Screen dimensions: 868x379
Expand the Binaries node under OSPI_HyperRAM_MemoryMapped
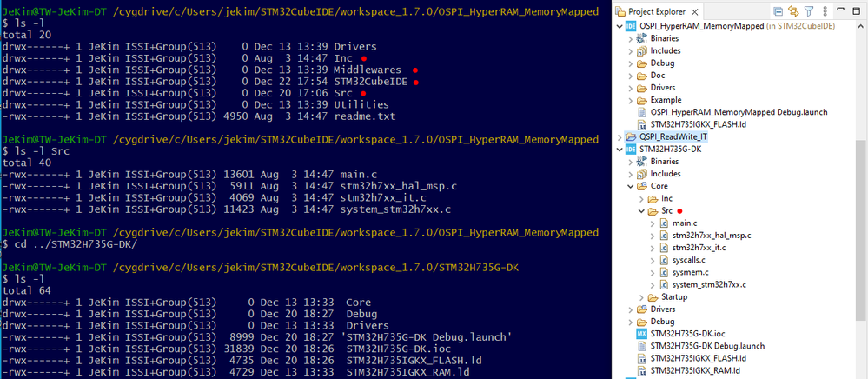pyautogui.click(x=630, y=38)
